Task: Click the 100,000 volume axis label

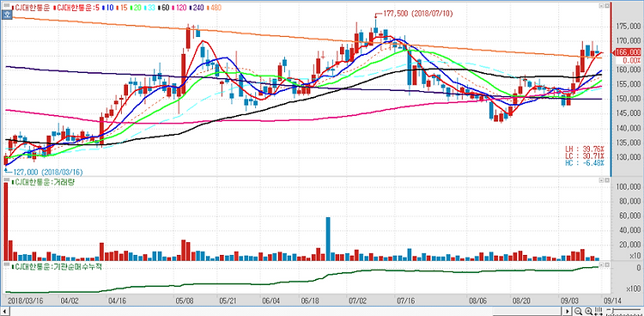Action: 629,187
